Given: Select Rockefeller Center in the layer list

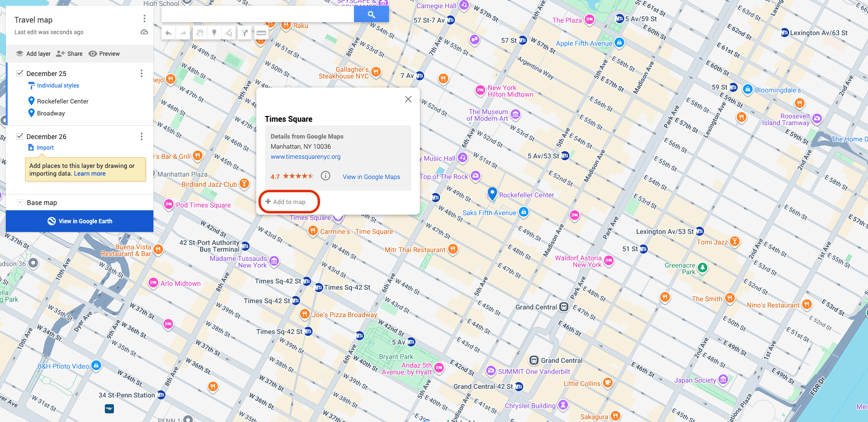Looking at the screenshot, I should point(63,101).
